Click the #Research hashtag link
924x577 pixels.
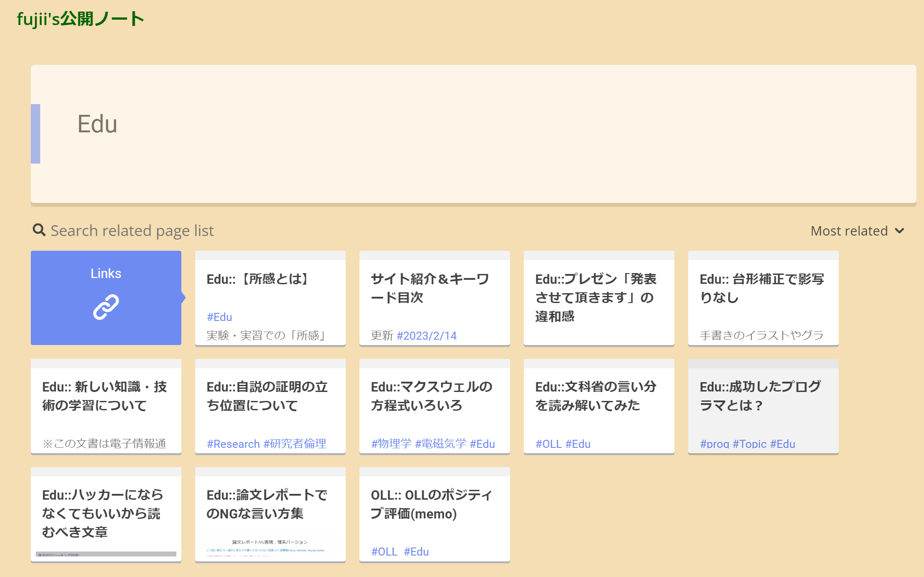tap(233, 444)
